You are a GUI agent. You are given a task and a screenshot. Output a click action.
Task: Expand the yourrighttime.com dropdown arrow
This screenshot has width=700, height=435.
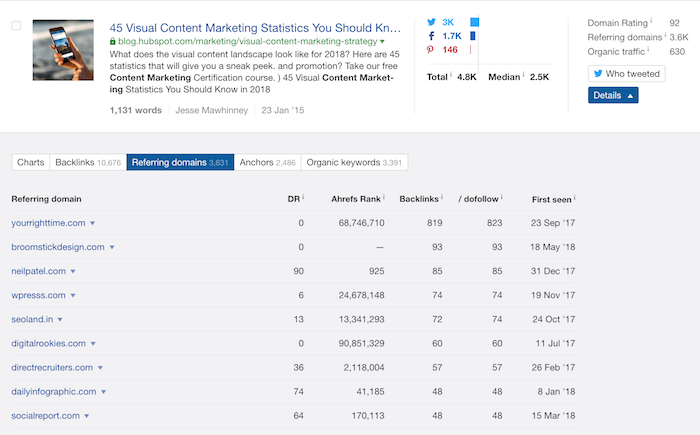tap(92, 223)
